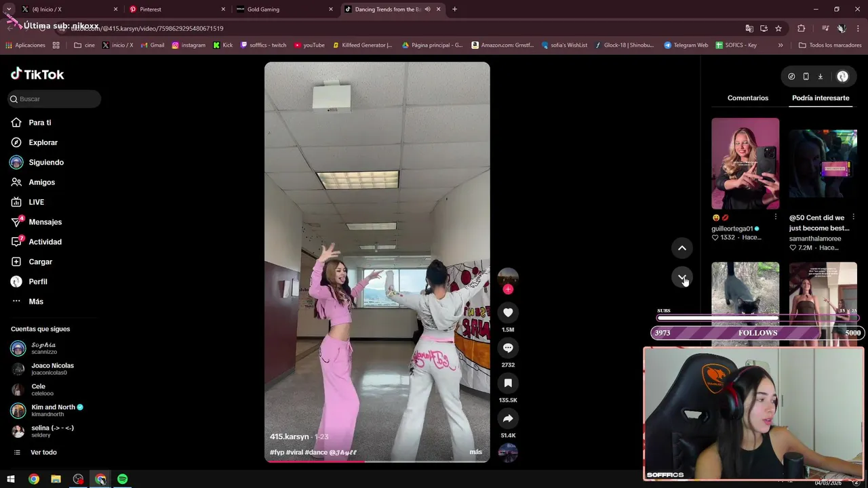Open the Sophia scannizzo account
Viewport: 868px width, 488px height.
point(43,348)
